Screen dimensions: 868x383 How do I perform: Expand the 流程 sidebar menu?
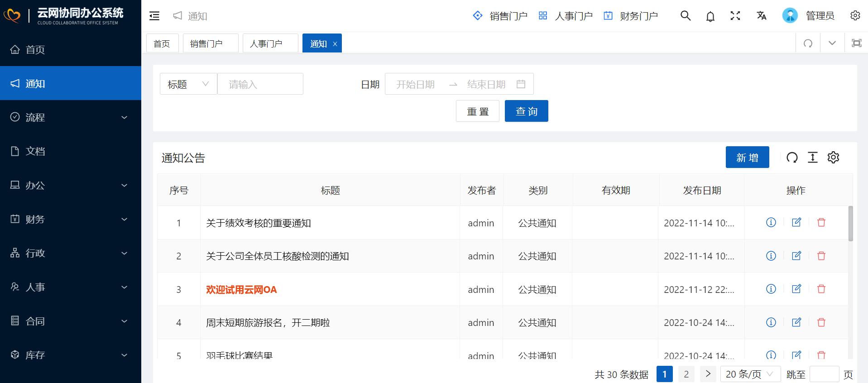click(x=71, y=117)
